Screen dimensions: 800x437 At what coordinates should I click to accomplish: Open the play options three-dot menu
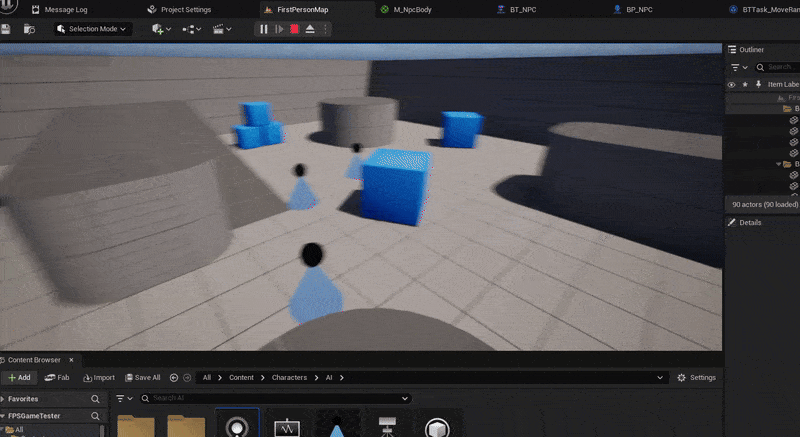pos(325,29)
